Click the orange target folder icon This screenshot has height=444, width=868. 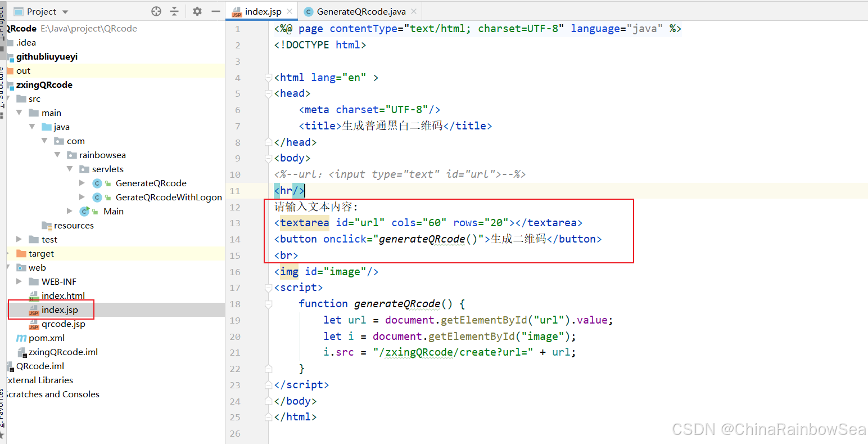21,254
